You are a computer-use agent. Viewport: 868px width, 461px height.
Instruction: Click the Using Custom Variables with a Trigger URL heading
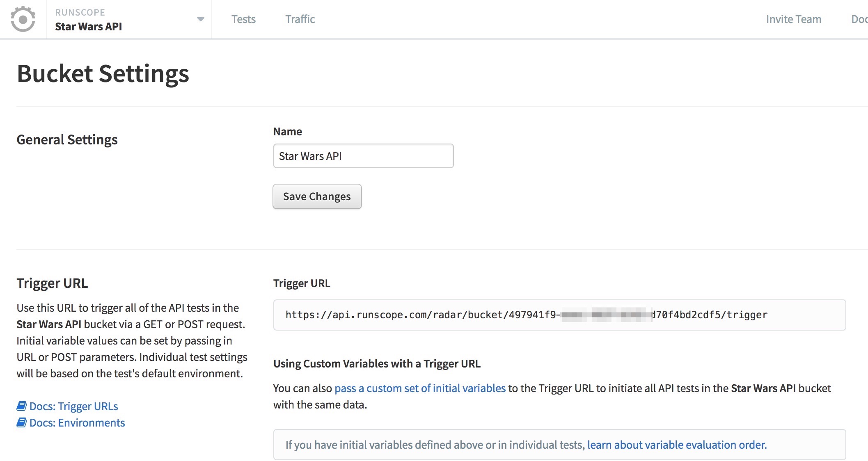(377, 364)
